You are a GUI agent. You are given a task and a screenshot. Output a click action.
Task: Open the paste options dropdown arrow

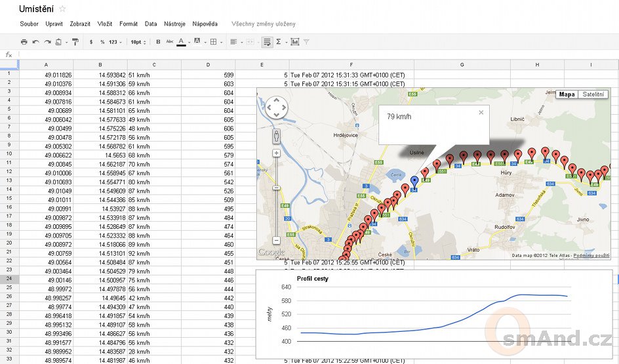tap(66, 42)
